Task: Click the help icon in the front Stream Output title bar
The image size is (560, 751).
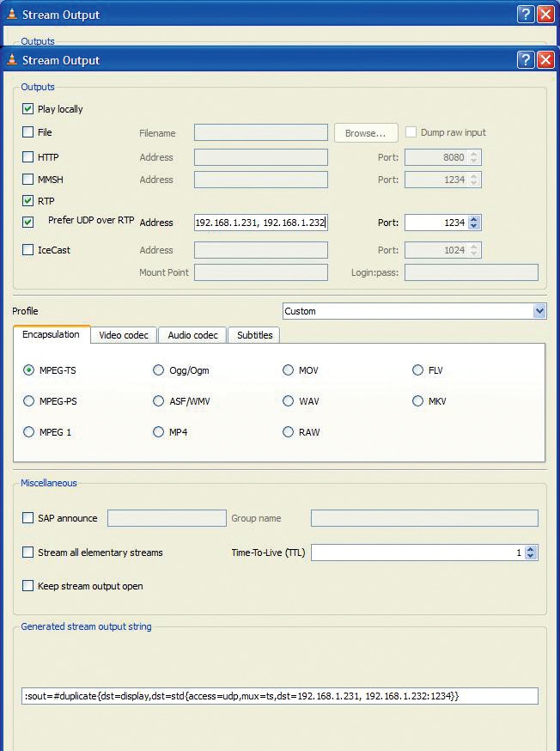Action: pos(526,60)
